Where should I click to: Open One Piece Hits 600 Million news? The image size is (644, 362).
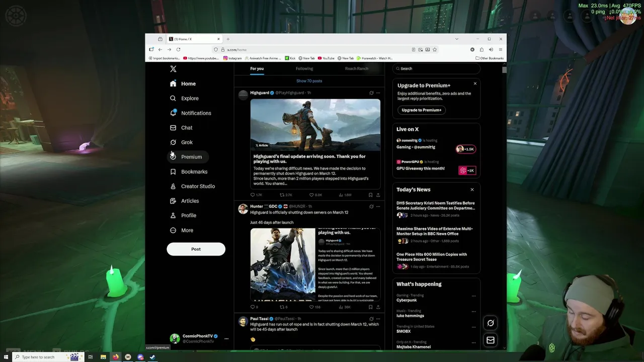[x=435, y=260]
